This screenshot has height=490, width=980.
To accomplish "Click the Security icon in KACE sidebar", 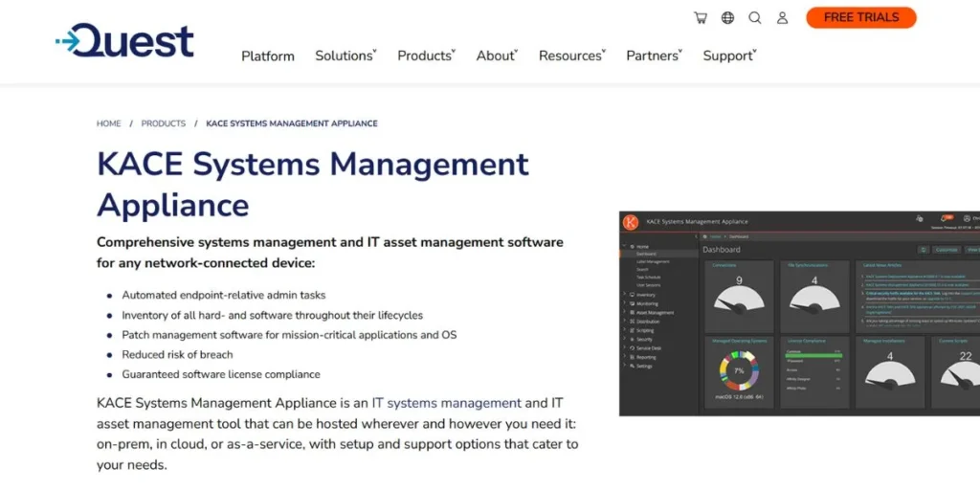I will 632,339.
